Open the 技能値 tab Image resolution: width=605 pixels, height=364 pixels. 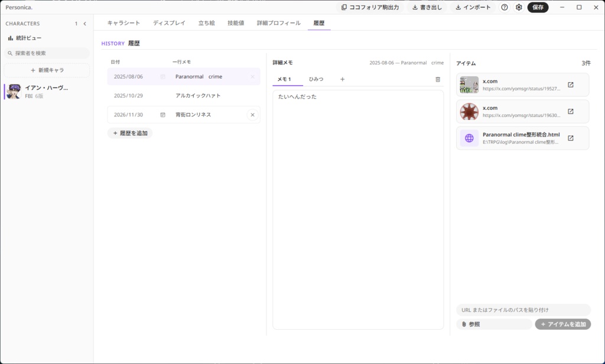tap(236, 23)
